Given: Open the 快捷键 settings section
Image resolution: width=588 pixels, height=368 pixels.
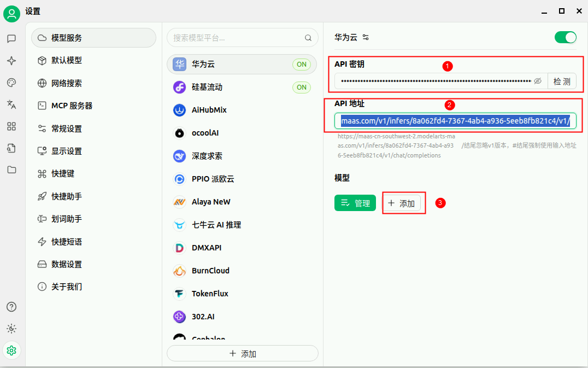Looking at the screenshot, I should (x=94, y=174).
